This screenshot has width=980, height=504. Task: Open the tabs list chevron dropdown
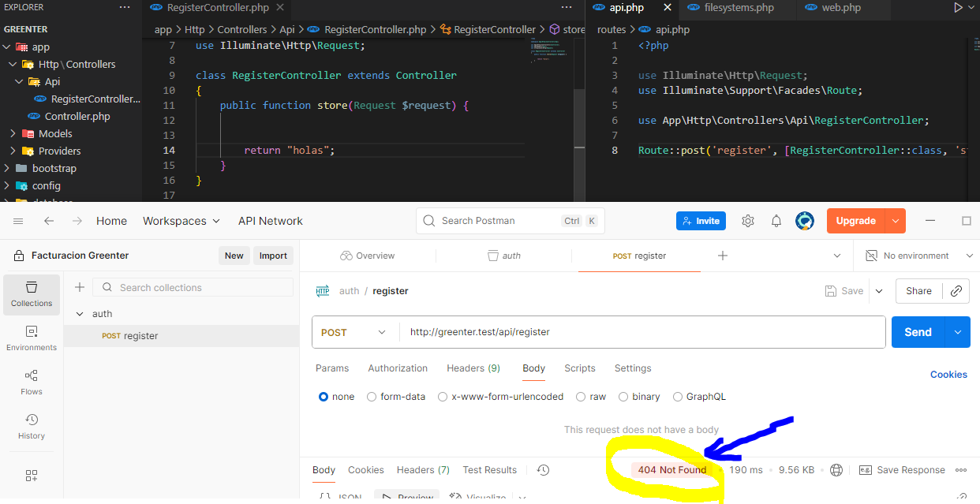point(837,256)
